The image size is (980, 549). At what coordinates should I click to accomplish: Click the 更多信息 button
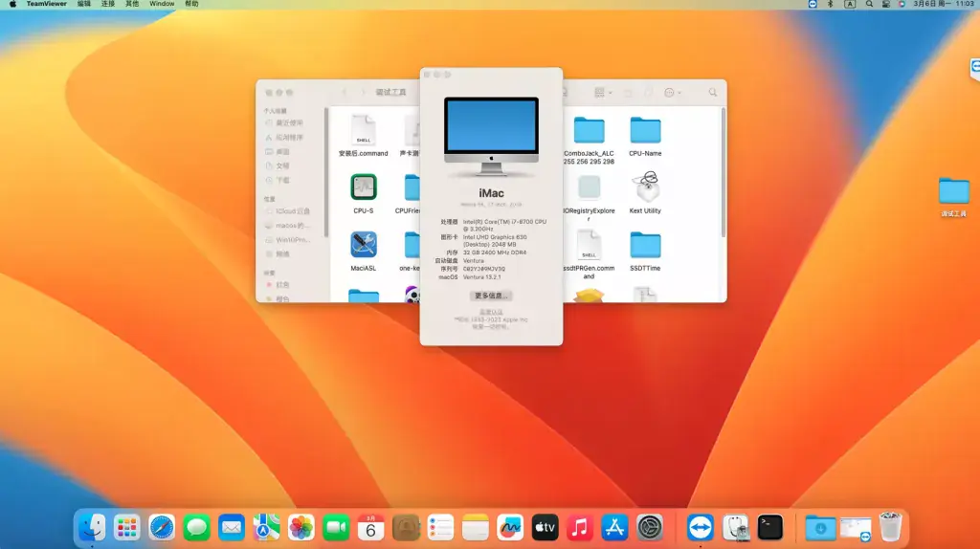pyautogui.click(x=491, y=296)
